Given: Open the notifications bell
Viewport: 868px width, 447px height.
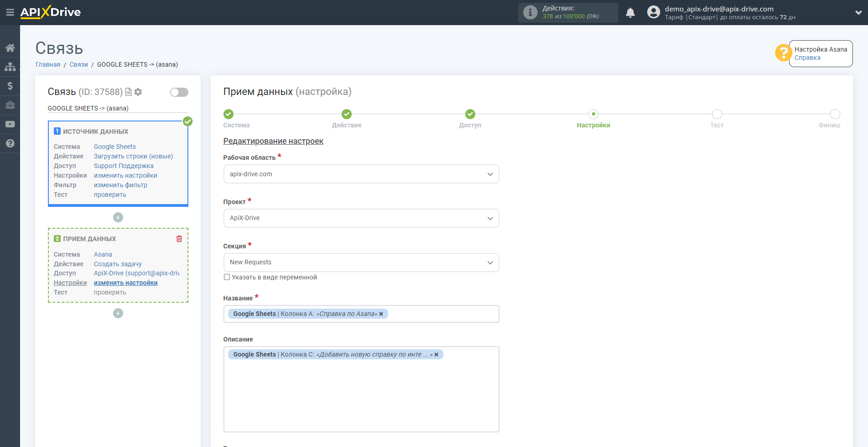Looking at the screenshot, I should point(630,13).
